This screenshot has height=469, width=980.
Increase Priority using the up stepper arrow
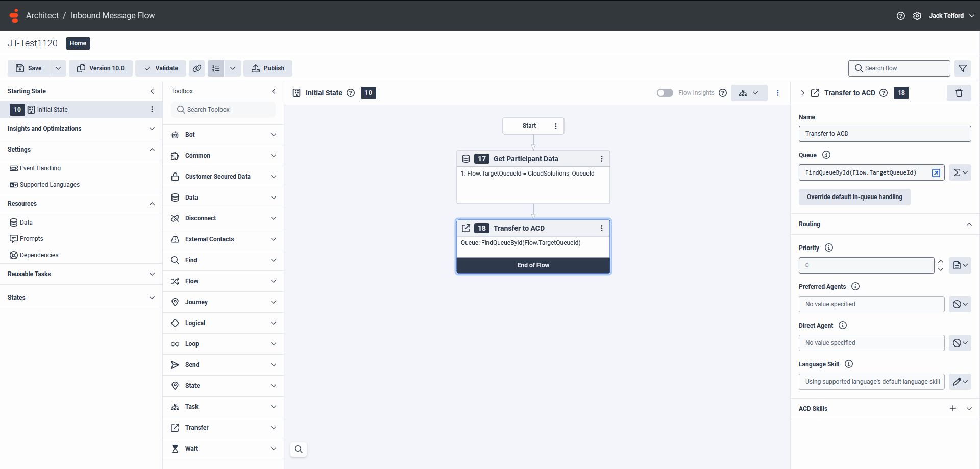click(x=941, y=261)
